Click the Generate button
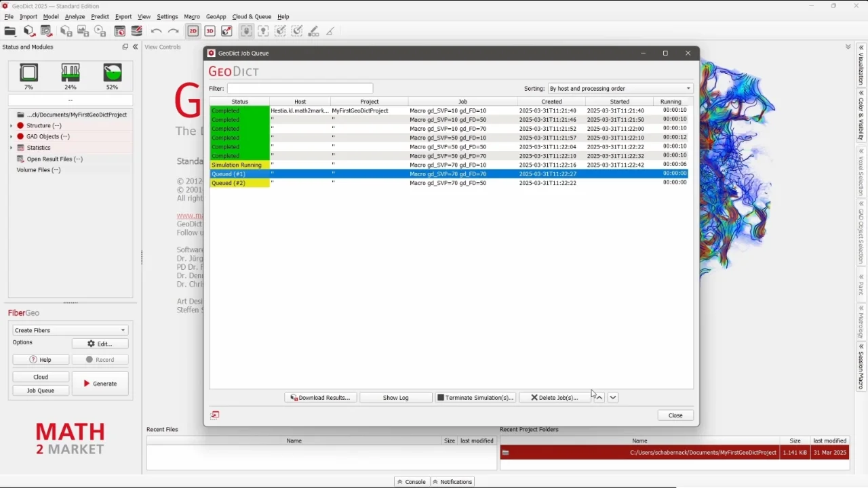Screen dimensions: 868x488 [100, 384]
